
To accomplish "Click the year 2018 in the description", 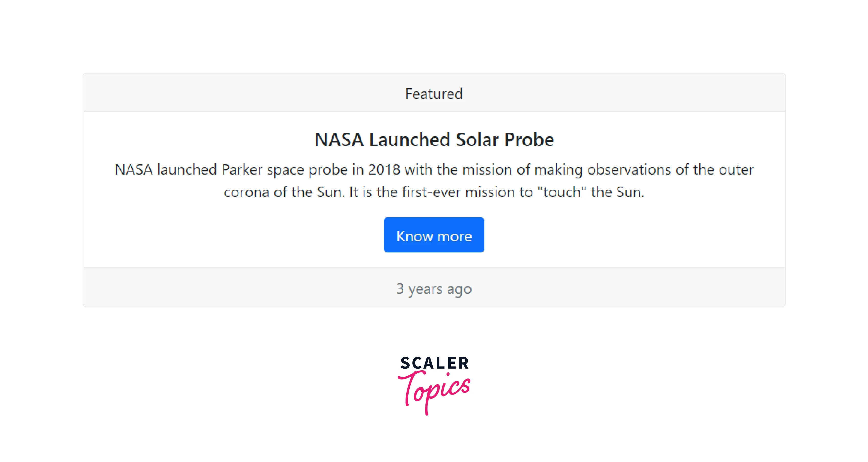I will [384, 169].
